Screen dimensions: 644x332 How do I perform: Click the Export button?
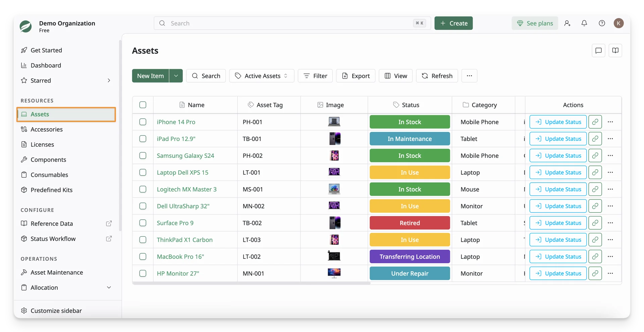click(x=356, y=76)
